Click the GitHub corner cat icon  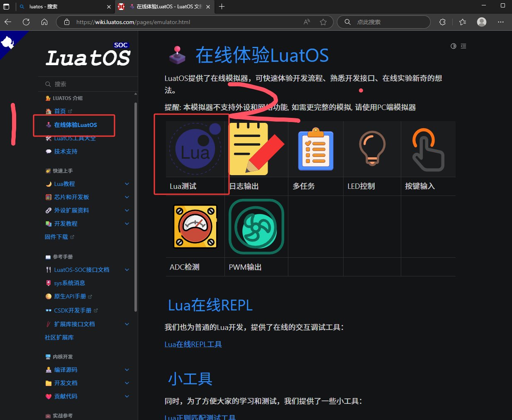pos(7,42)
